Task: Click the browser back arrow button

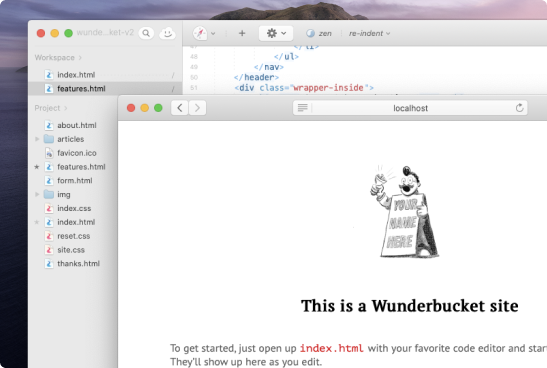Action: coord(180,108)
